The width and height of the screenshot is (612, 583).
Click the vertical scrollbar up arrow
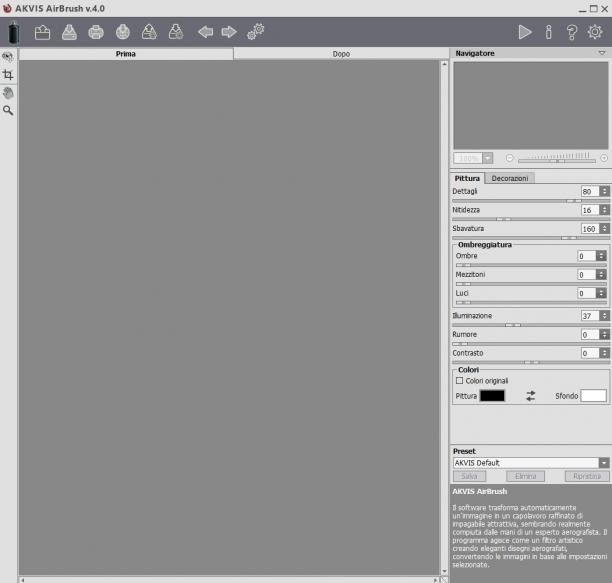point(444,64)
